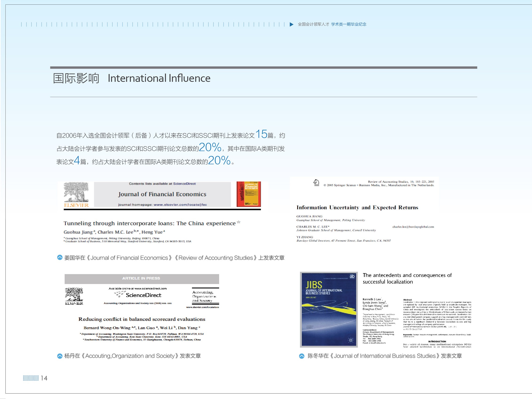Click the large blue number 15
532x399 pixels.
261,134
